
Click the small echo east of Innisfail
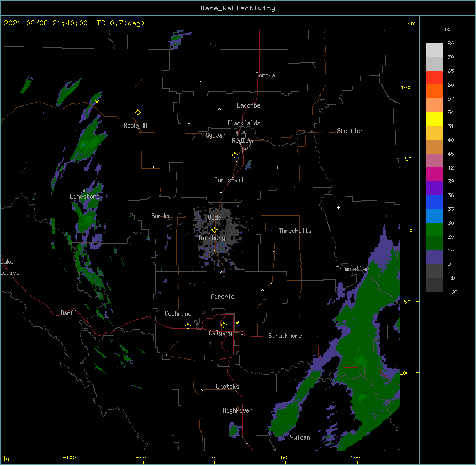point(248,165)
